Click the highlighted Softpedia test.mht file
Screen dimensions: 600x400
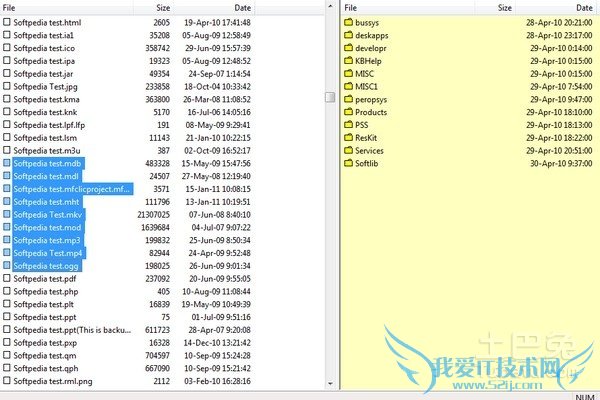click(46, 202)
